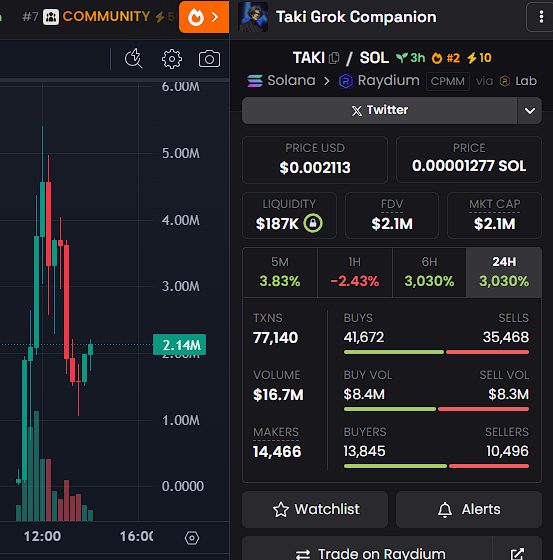Open chart settings gear icon
The height and width of the screenshot is (560, 553).
point(172,59)
